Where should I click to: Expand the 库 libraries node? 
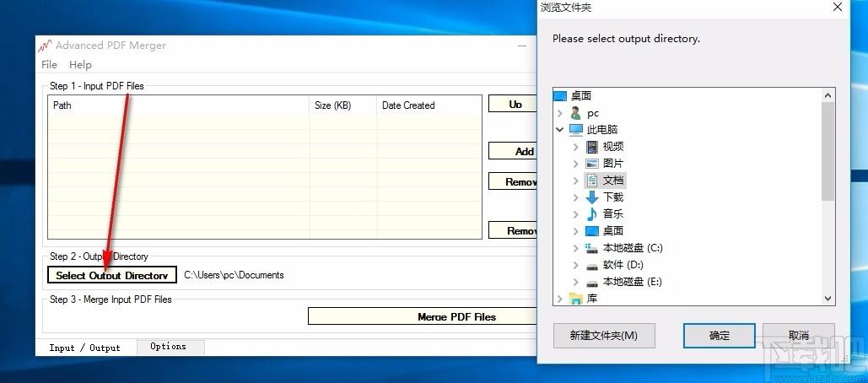click(559, 299)
